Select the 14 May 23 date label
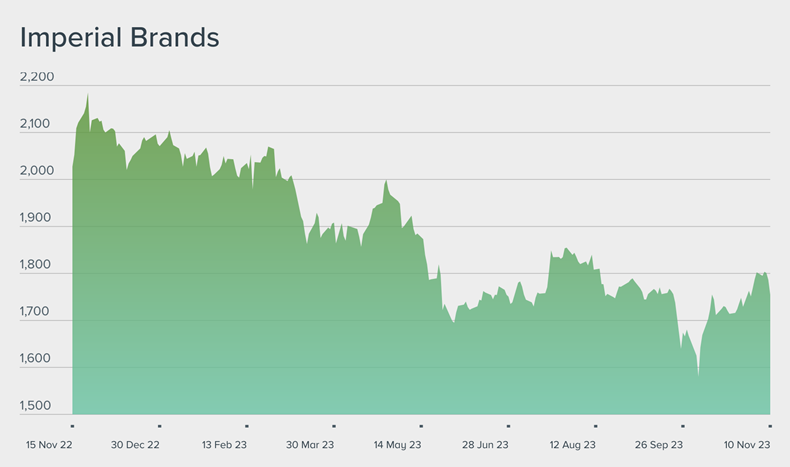790x467 pixels. coord(397,445)
